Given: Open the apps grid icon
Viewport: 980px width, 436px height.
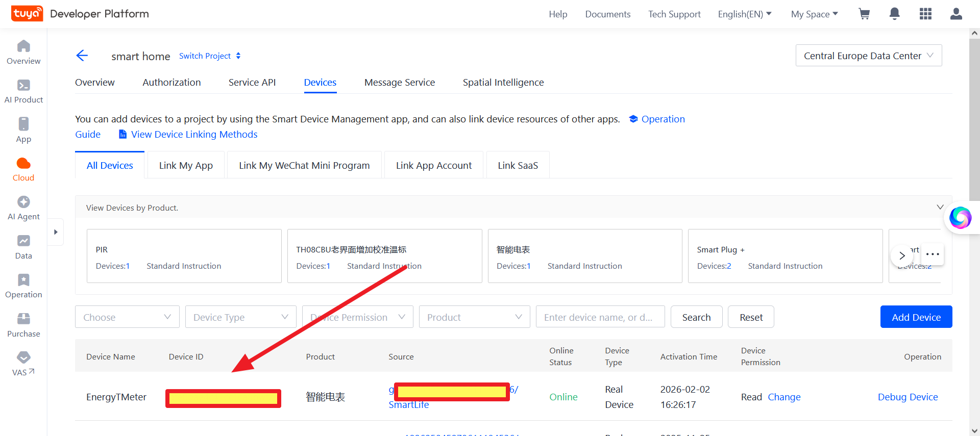Looking at the screenshot, I should click(x=925, y=14).
